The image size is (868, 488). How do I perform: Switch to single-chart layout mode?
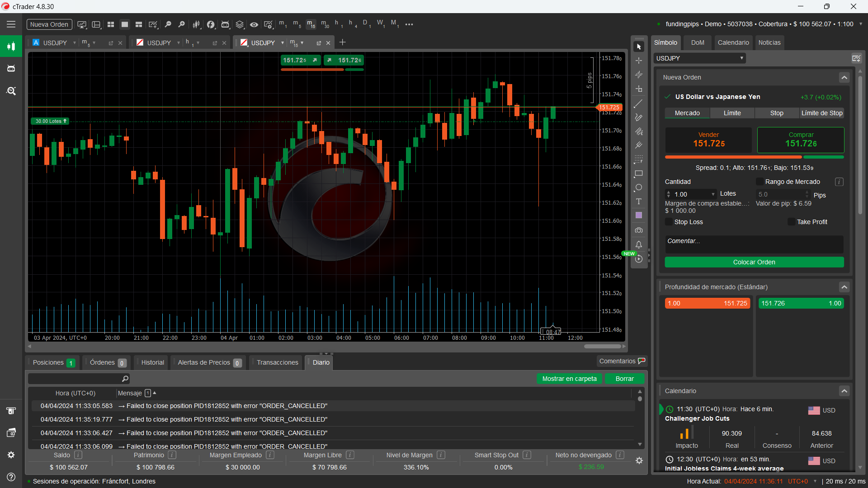(x=125, y=24)
